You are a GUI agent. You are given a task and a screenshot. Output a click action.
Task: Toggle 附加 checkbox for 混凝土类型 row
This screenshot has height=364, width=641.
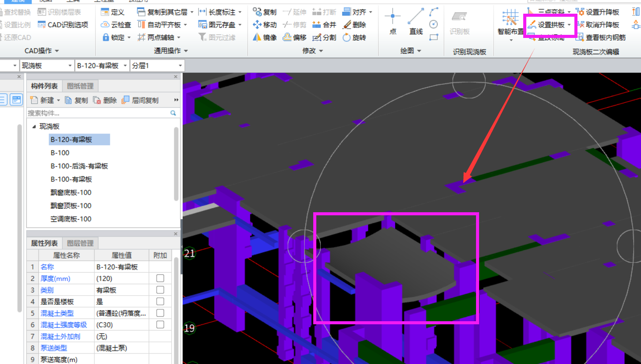click(160, 313)
